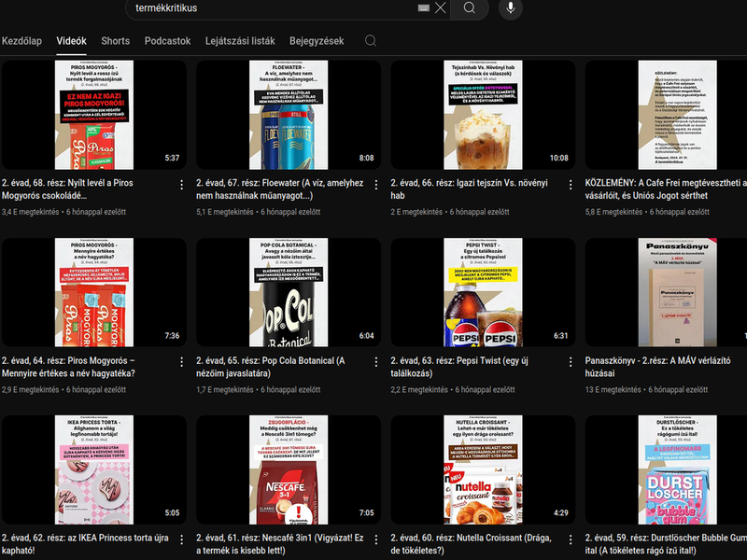Play the Durstlöscher bubble gum thumbnail
Viewport: 747px width, 560px height.
point(666,469)
